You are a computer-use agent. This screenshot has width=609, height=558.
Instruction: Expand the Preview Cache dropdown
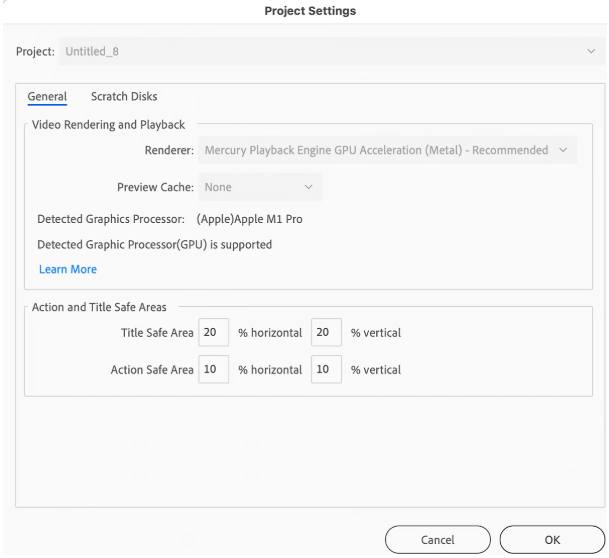tap(258, 187)
